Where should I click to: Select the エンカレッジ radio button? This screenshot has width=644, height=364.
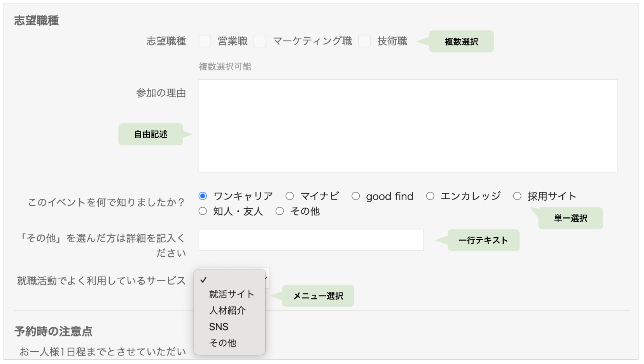(430, 196)
